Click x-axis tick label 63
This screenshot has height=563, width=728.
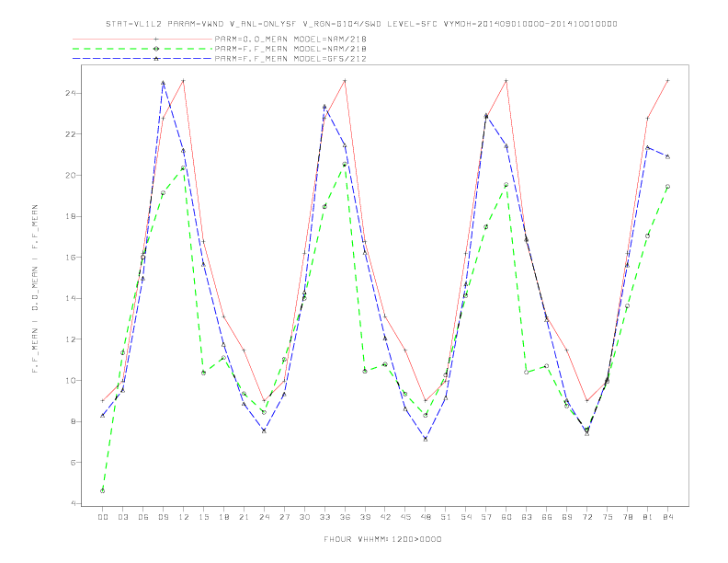tap(527, 517)
